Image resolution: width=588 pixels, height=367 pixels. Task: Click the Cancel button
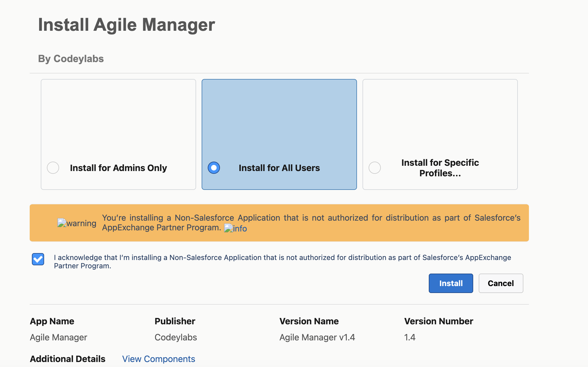click(501, 283)
